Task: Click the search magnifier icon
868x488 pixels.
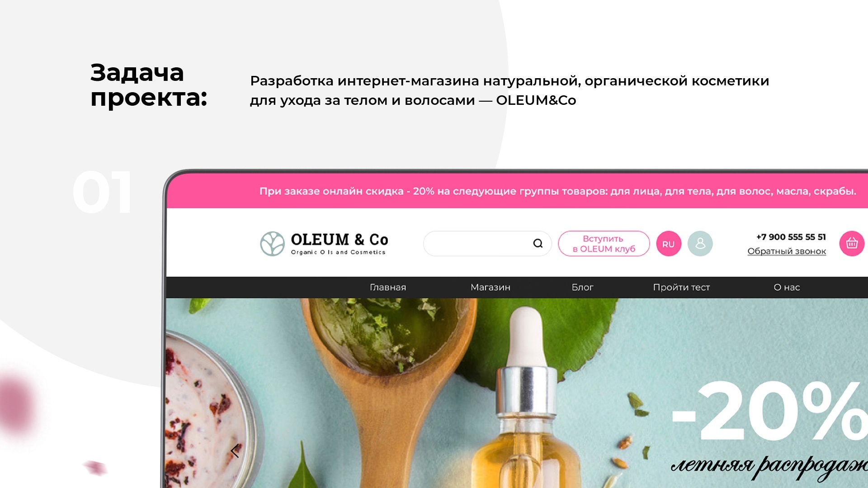Action: (x=538, y=244)
